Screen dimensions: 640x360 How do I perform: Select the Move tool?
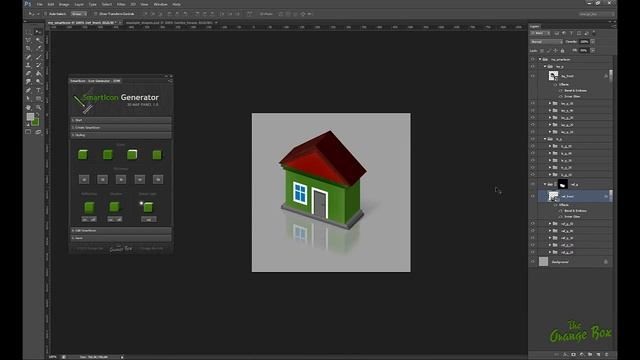(x=38, y=31)
